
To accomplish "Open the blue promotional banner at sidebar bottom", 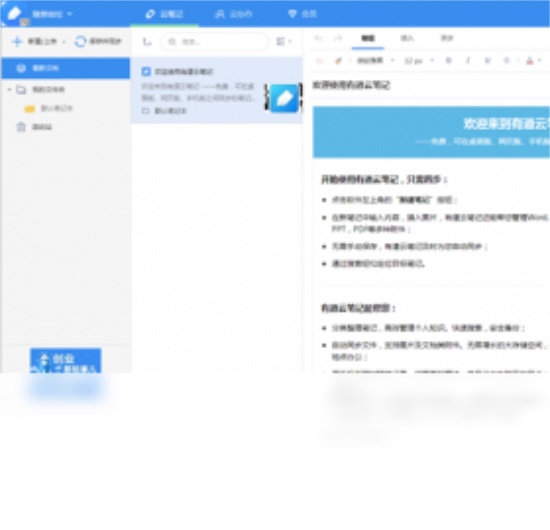I will 66,360.
